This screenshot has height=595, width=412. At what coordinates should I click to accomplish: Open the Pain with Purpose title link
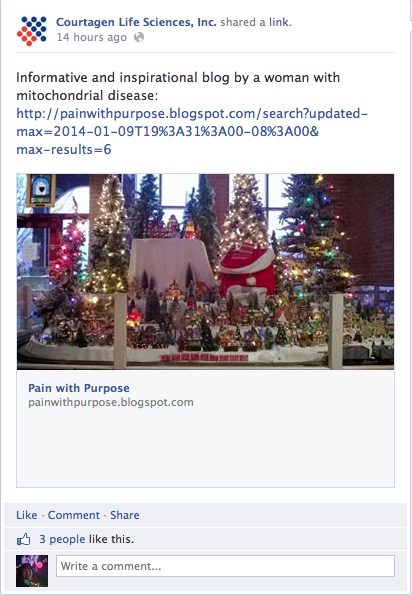79,388
